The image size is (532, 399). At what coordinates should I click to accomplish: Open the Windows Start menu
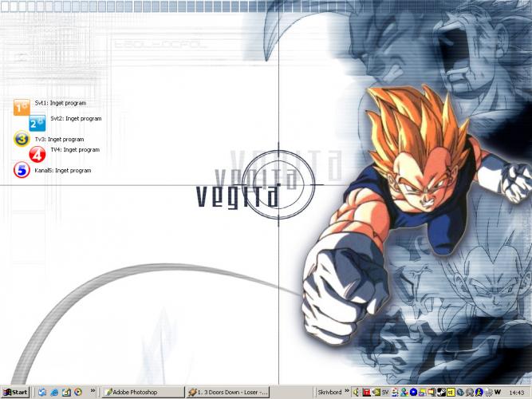click(15, 393)
